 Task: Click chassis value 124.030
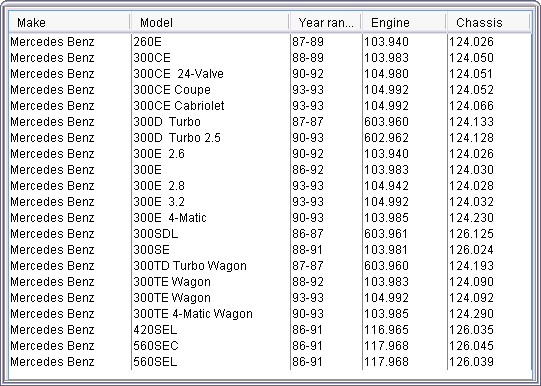click(x=471, y=170)
